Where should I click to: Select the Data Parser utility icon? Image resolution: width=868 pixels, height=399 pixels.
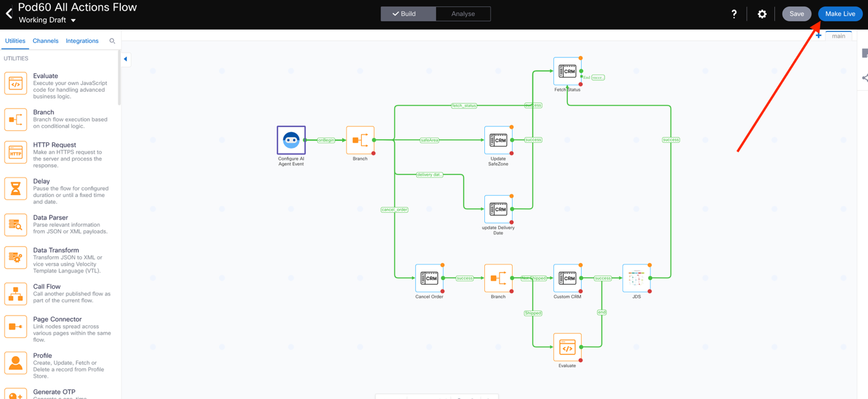(16, 225)
